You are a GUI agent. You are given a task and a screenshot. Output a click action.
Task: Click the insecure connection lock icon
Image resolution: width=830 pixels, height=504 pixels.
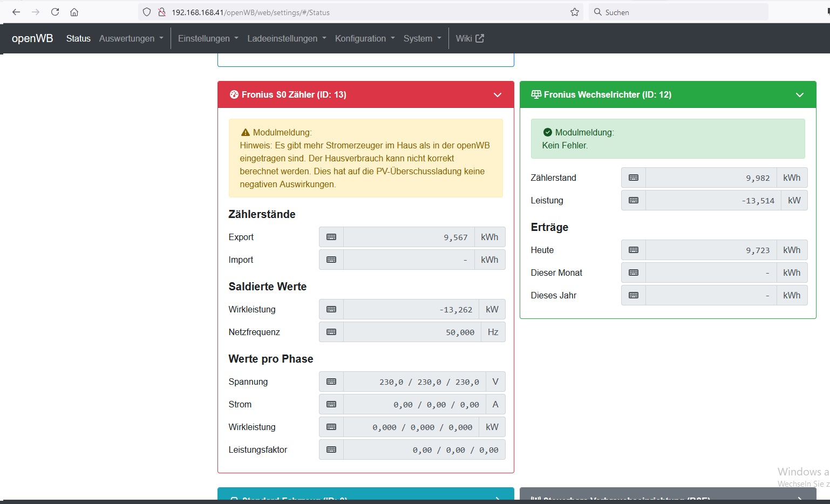(161, 12)
